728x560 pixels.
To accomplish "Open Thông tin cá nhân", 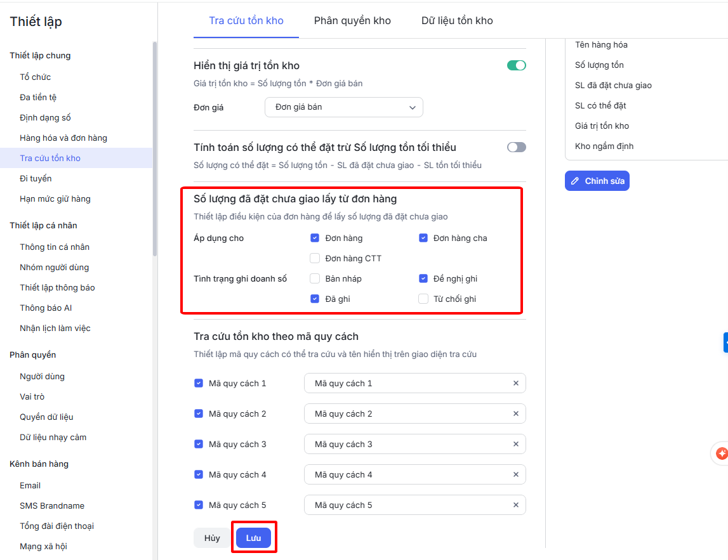I will (x=55, y=247).
